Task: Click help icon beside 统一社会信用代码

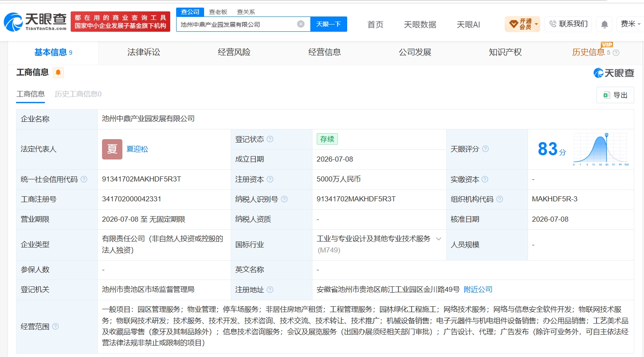Action: coord(84,179)
